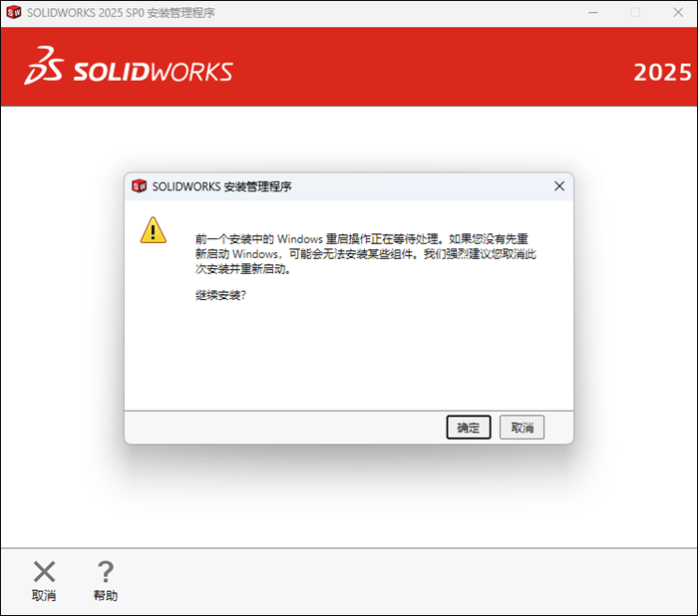This screenshot has width=698, height=616.
Task: Click the yellow warning triangle icon
Action: tap(154, 230)
